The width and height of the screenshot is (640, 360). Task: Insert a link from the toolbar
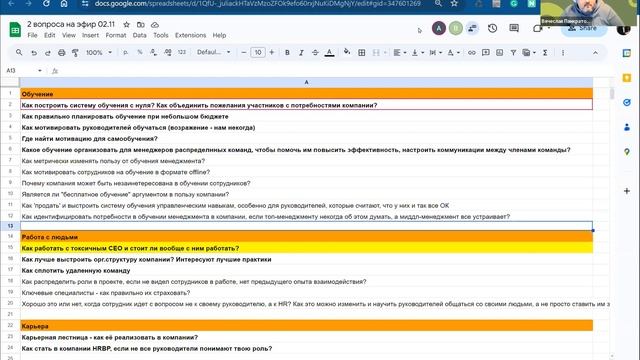point(472,53)
